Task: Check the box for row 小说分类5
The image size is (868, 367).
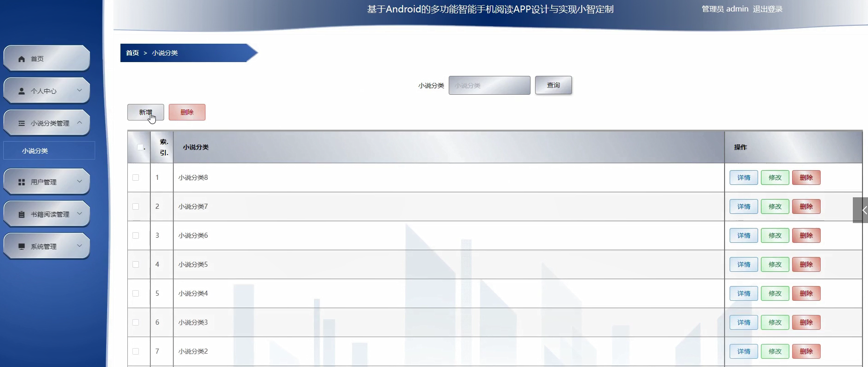Action: click(x=136, y=264)
